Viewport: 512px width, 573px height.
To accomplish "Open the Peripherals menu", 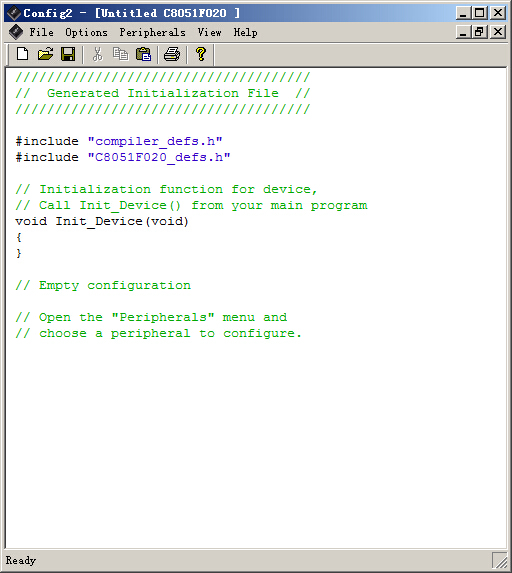I will pyautogui.click(x=152, y=33).
